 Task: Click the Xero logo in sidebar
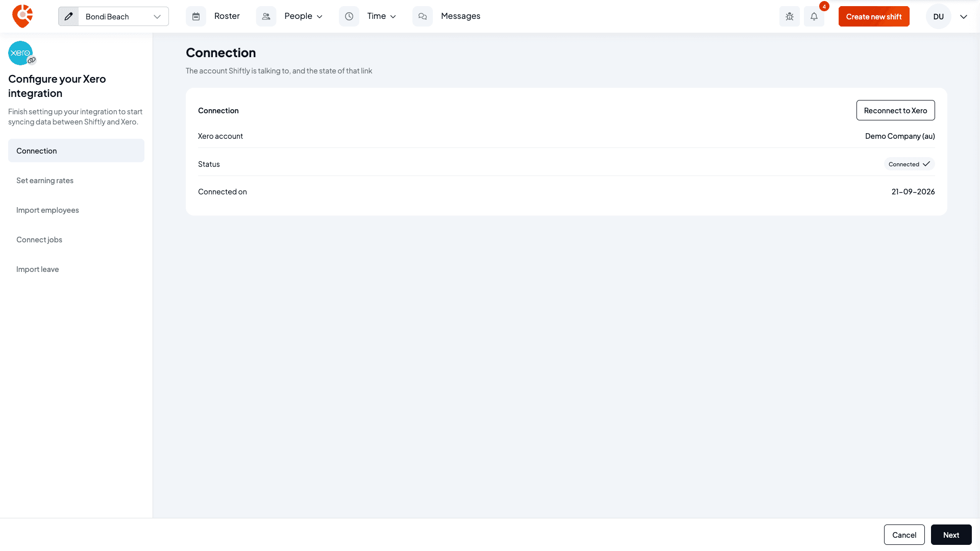[x=20, y=53]
